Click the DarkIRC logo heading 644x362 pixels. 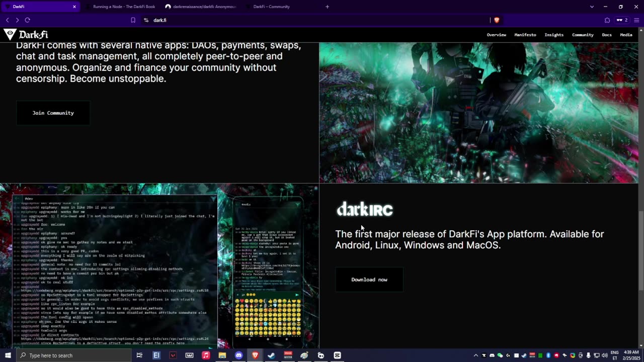365,209
